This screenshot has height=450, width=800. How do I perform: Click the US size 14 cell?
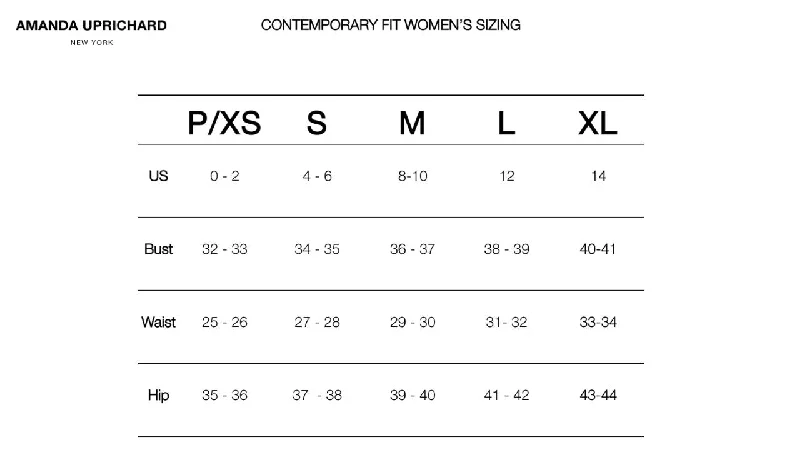598,176
